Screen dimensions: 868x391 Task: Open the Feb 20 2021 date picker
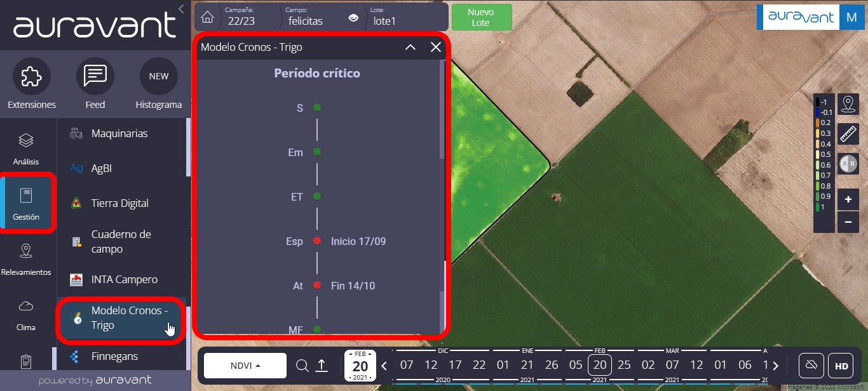(x=360, y=366)
